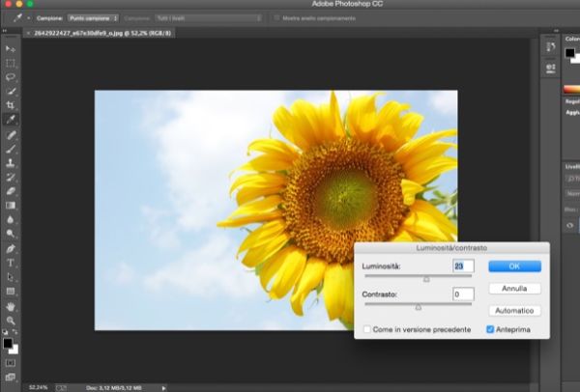
Task: Toggle 'Mostra anello campionamento' checkbox
Action: (x=276, y=17)
